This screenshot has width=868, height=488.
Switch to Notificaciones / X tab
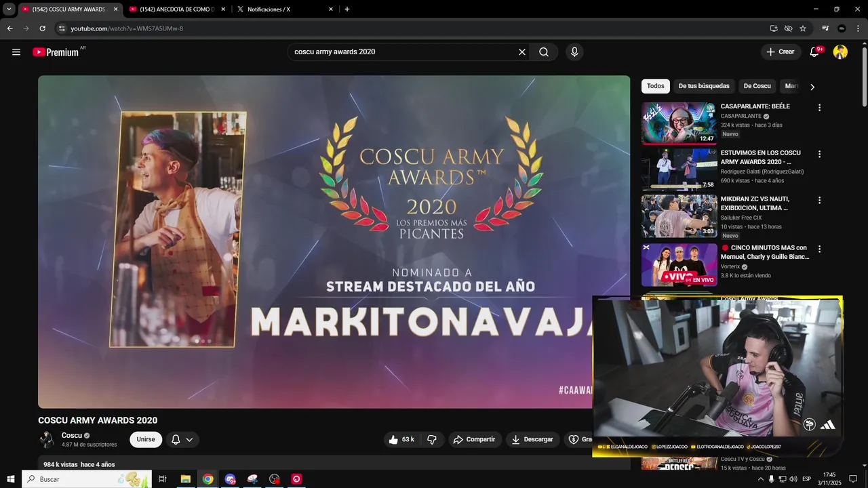tap(283, 9)
